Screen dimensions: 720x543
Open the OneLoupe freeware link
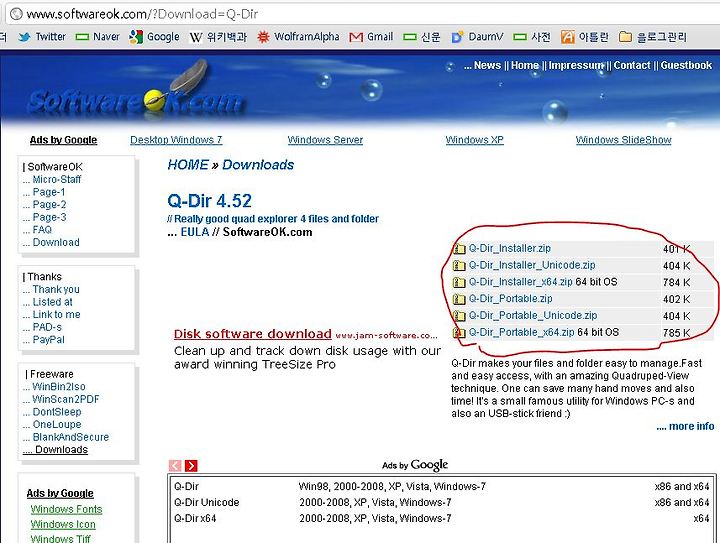point(57,425)
